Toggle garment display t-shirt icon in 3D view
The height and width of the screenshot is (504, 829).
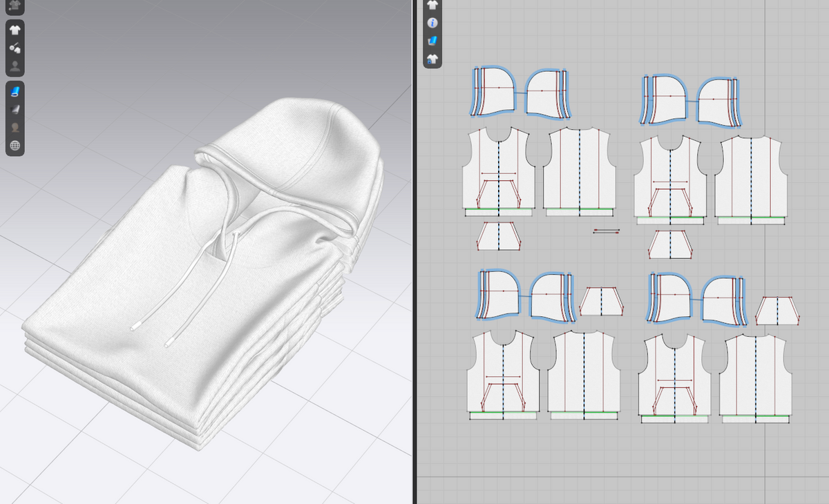click(15, 30)
